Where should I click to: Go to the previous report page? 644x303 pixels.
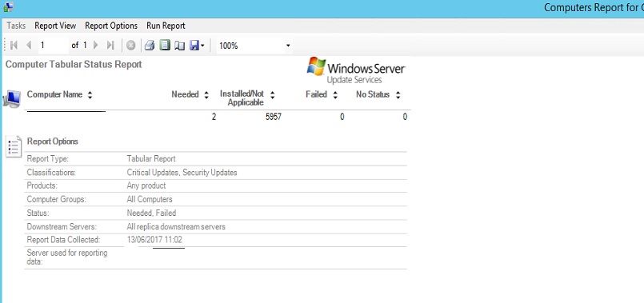point(28,46)
